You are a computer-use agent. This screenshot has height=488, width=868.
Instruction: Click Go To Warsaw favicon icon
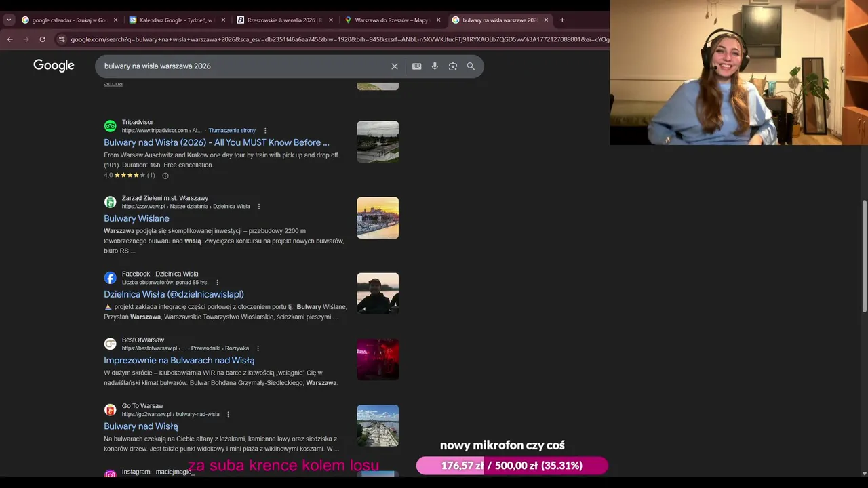coord(110,410)
